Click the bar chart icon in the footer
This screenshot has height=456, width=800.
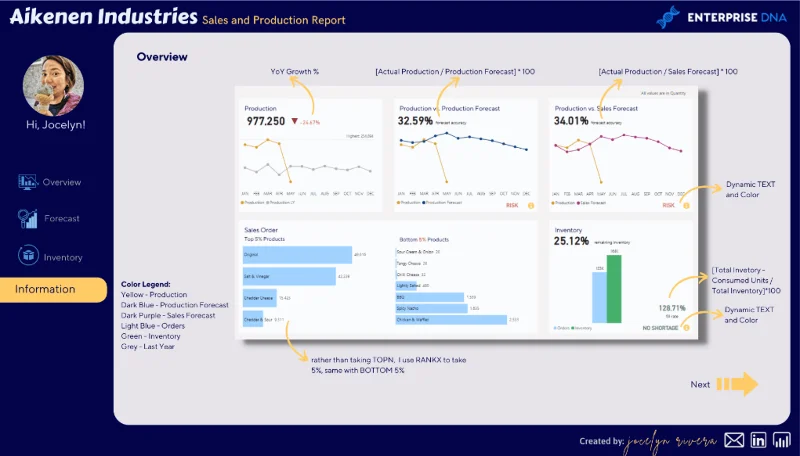[781, 440]
